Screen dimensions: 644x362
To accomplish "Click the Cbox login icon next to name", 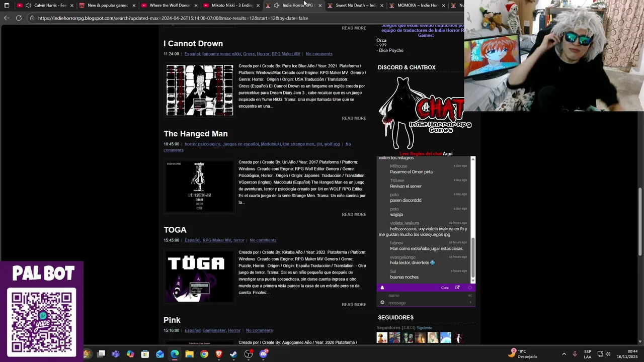I will (x=470, y=296).
